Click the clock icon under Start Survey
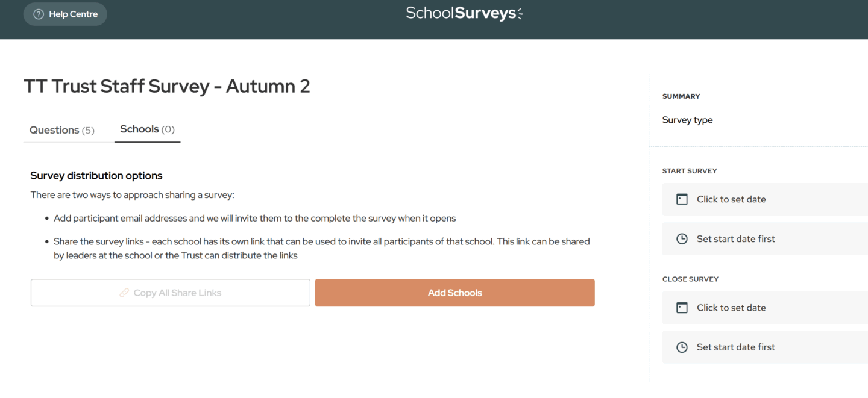The image size is (868, 398). [682, 239]
